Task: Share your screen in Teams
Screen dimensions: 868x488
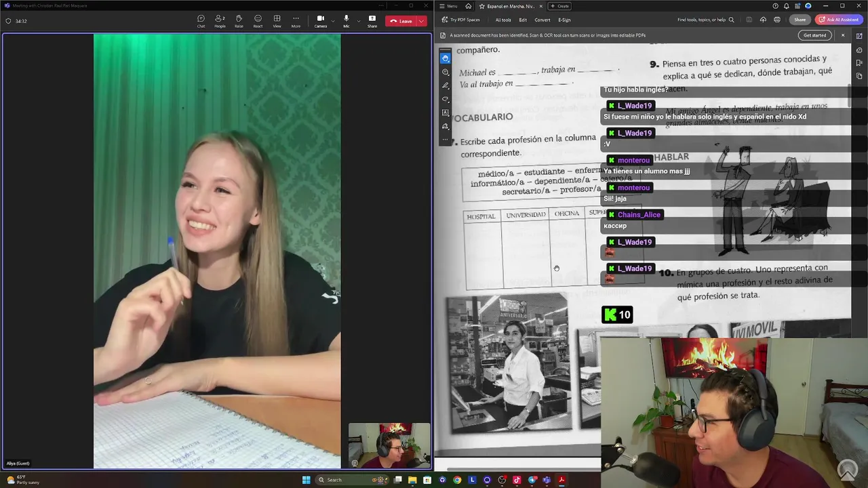Action: (x=372, y=21)
